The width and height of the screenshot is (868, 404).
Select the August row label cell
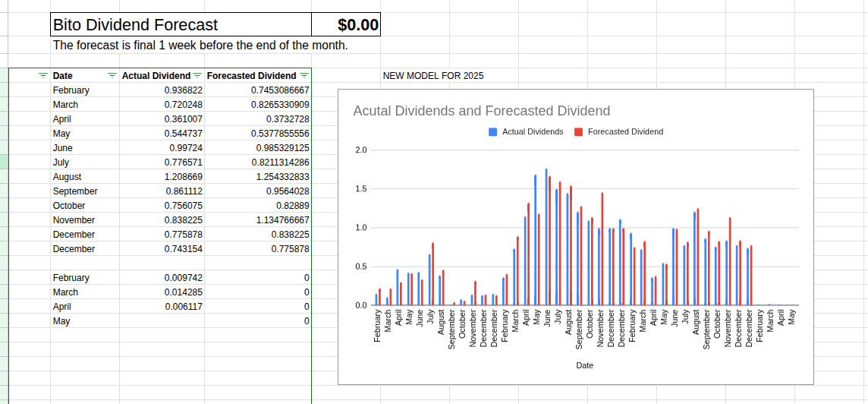pos(85,177)
